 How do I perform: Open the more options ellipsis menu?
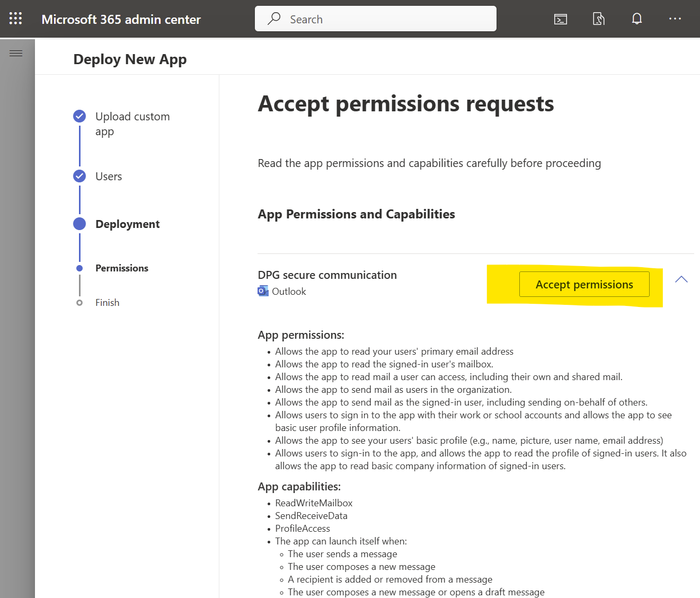coord(675,19)
